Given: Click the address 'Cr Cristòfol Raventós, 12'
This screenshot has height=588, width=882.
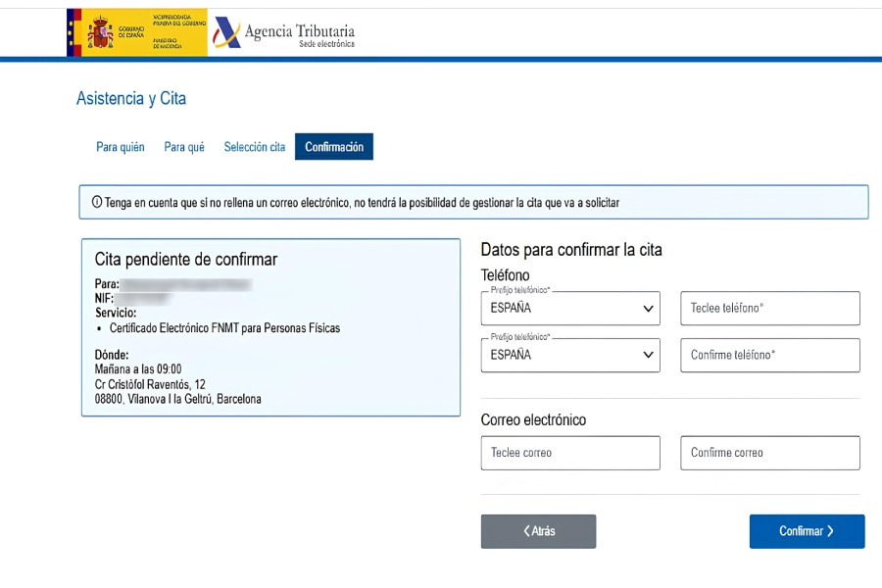Looking at the screenshot, I should pos(150,384).
